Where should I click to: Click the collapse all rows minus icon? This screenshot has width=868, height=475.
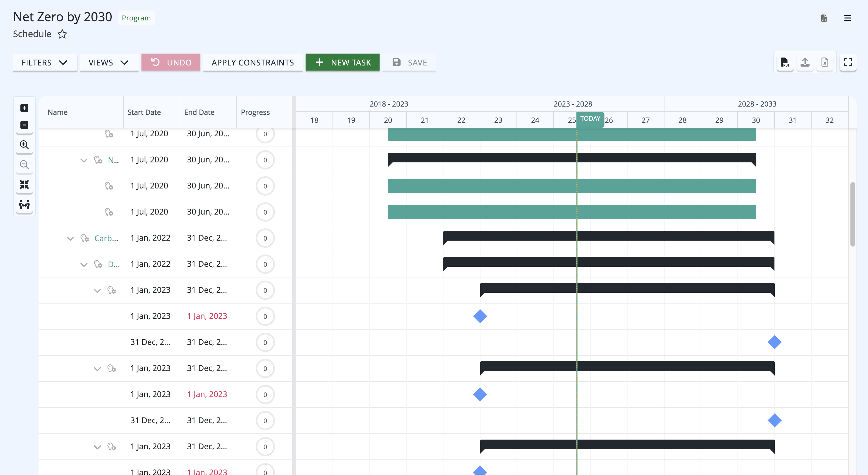[x=24, y=125]
